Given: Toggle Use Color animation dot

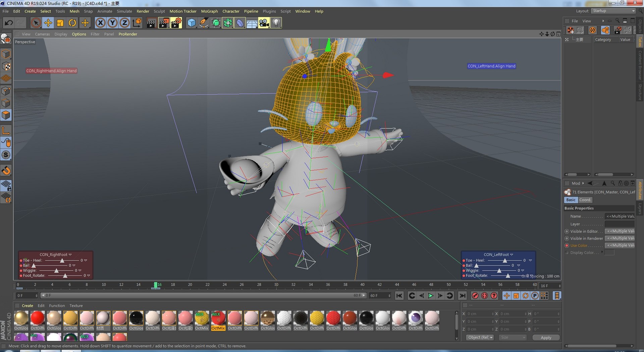Looking at the screenshot, I should pos(567,245).
